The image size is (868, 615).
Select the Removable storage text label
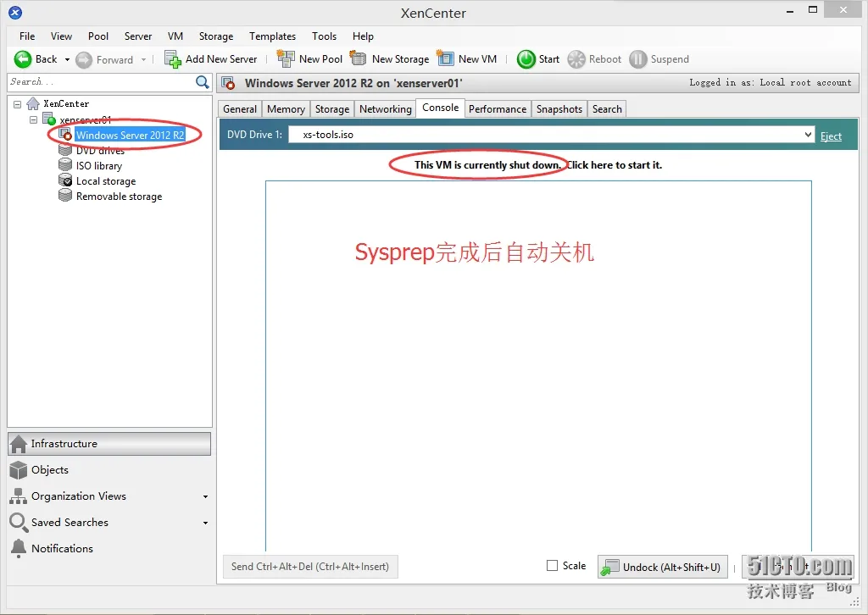tap(119, 197)
